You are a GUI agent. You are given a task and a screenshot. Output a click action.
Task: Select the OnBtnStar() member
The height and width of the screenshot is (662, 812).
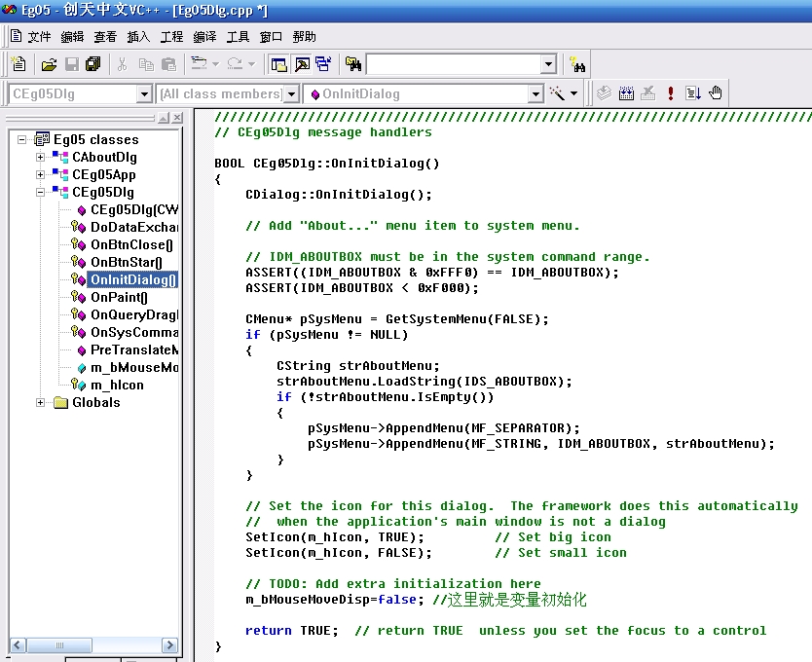coord(127,262)
